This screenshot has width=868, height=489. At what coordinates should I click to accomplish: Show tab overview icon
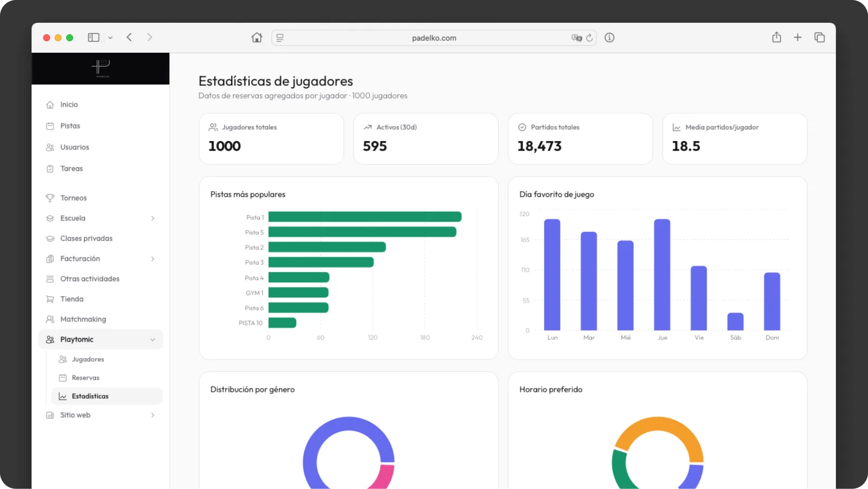(x=819, y=37)
